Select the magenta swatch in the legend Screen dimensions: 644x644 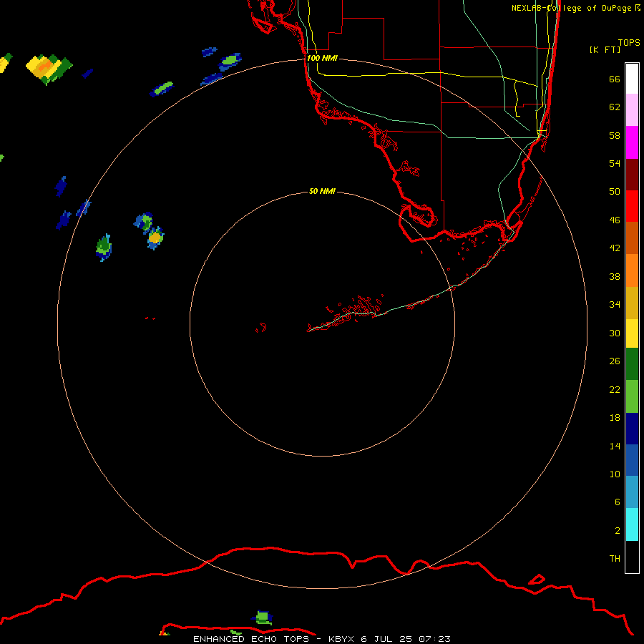632,142
